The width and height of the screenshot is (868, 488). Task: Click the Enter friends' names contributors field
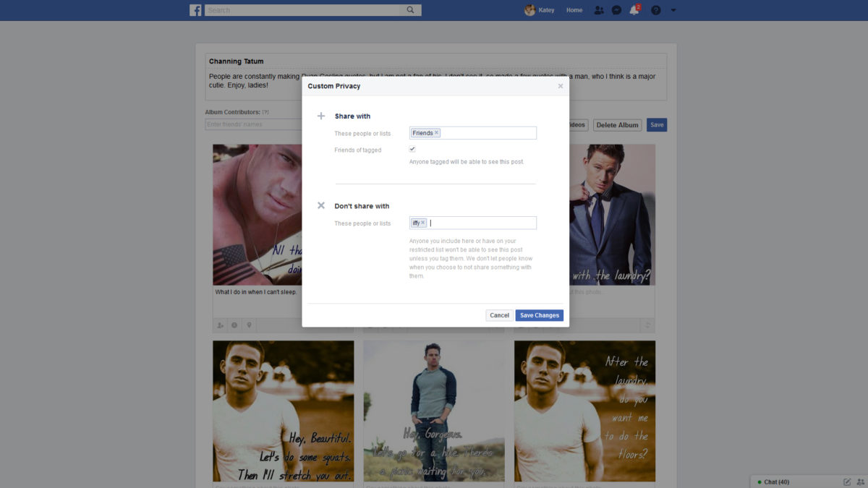(253, 124)
